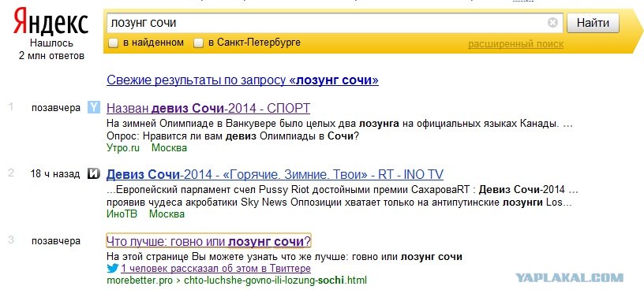This screenshot has width=644, height=301.
Task: Click the snippet line starting «...Европейский парламент»
Action: point(343,190)
